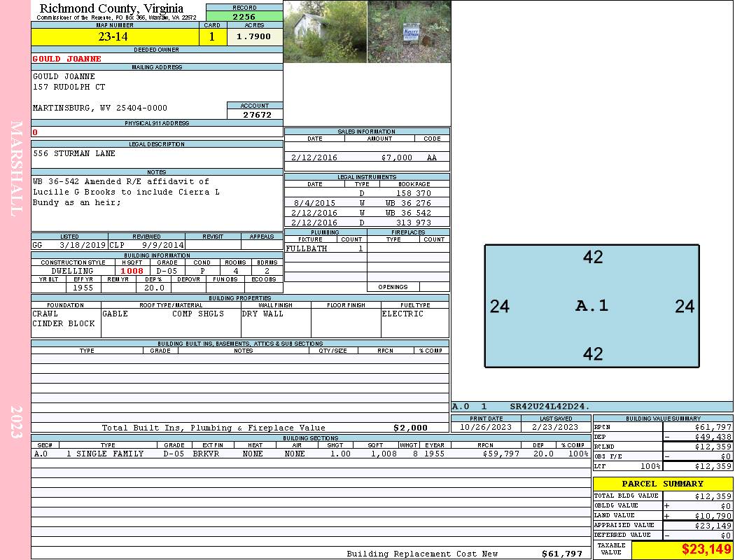The height and width of the screenshot is (560, 735).
Task: Click the A.1 label in the building sketch
Action: tap(591, 305)
